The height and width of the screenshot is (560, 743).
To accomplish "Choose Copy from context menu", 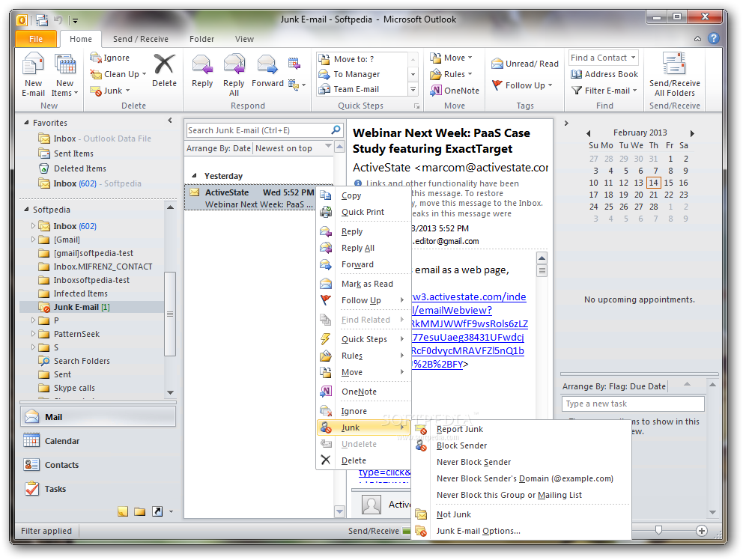I will (363, 195).
